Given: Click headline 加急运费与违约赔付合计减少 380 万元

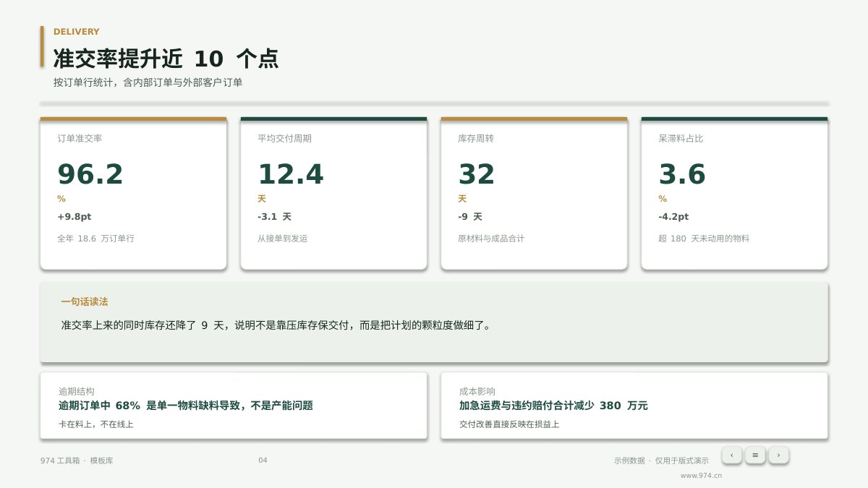Looking at the screenshot, I should coord(553,406).
